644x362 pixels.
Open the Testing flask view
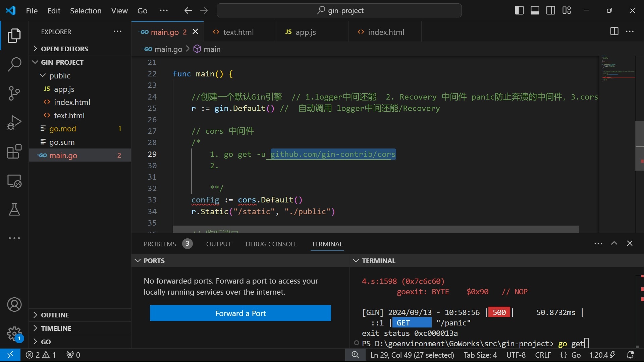tap(14, 209)
